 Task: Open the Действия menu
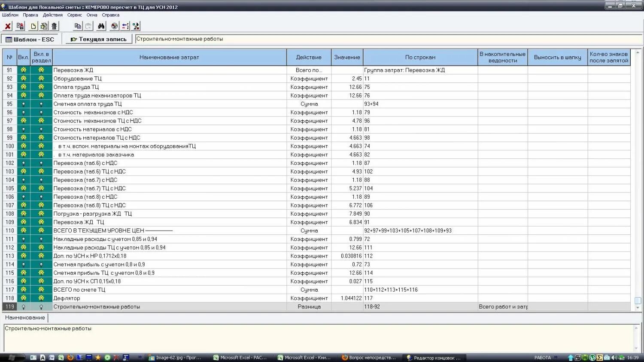[53, 15]
